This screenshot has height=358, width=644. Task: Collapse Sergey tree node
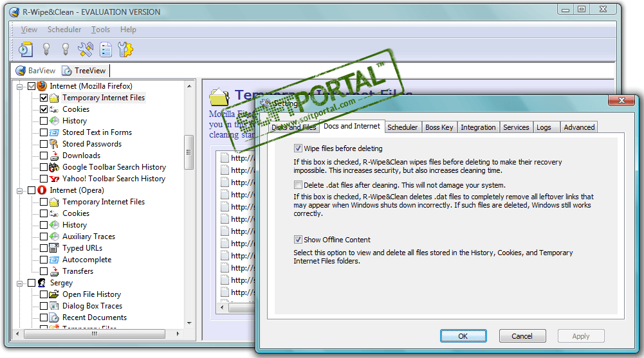pos(19,283)
